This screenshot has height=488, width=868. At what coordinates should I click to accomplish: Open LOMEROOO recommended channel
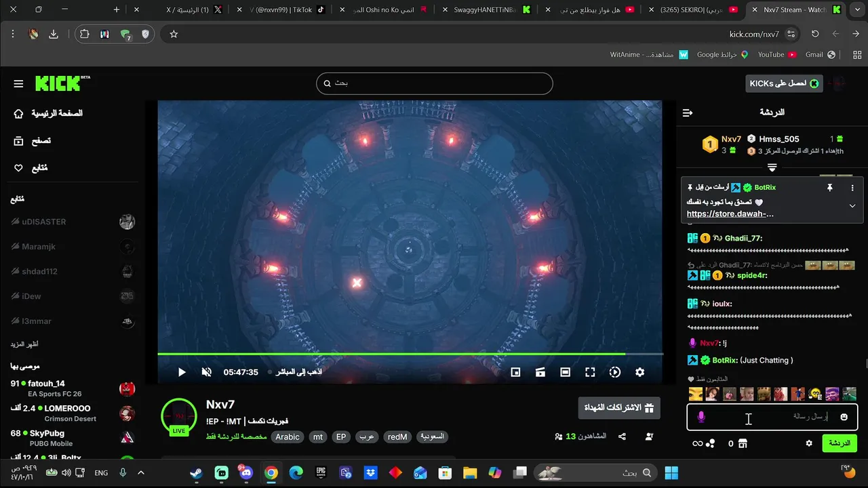[73, 413]
